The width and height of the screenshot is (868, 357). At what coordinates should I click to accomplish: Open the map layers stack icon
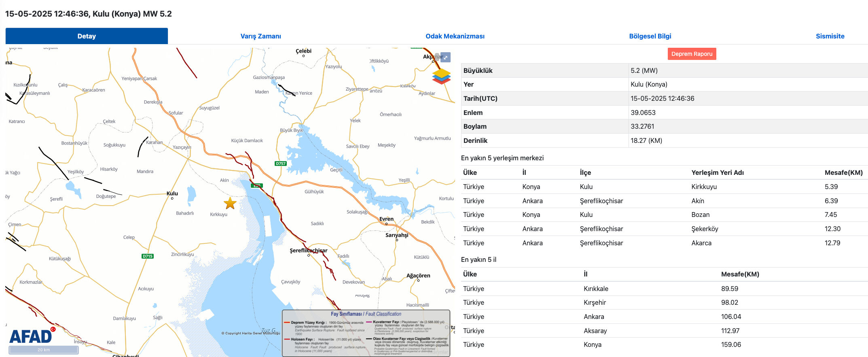(x=441, y=76)
